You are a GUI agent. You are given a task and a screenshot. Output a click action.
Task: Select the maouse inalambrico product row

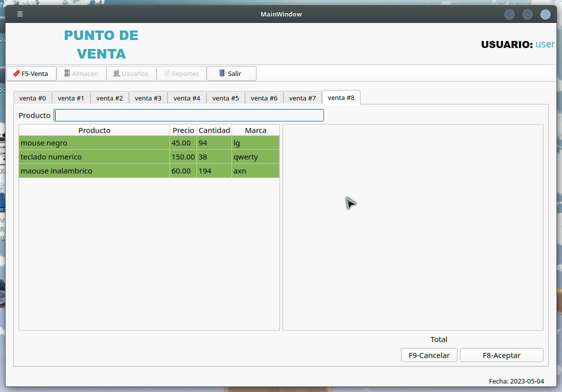coord(149,171)
